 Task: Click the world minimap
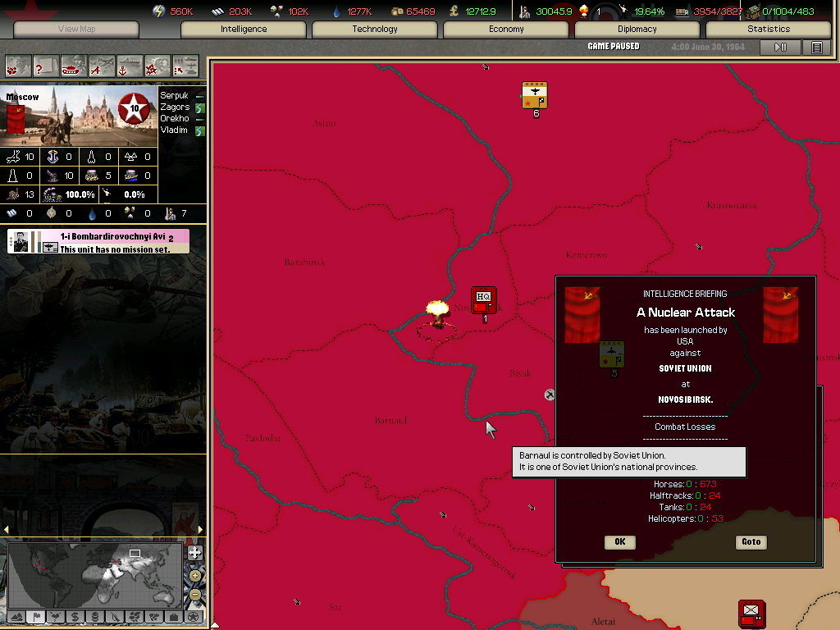click(94, 574)
